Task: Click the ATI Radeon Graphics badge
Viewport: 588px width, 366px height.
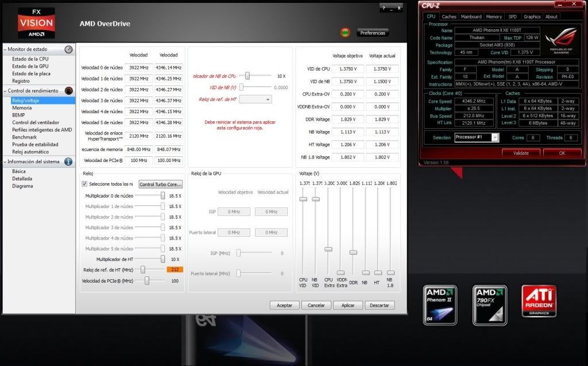Action: 539,301
